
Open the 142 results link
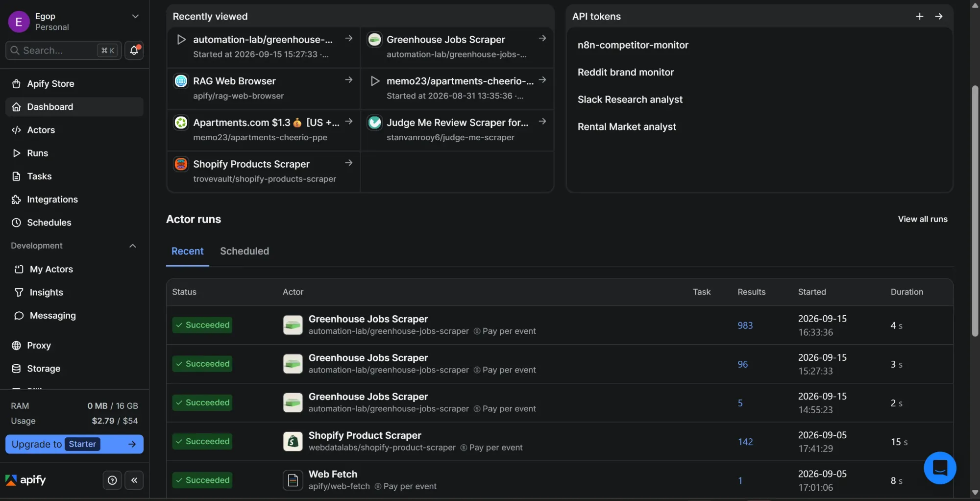pos(745,442)
